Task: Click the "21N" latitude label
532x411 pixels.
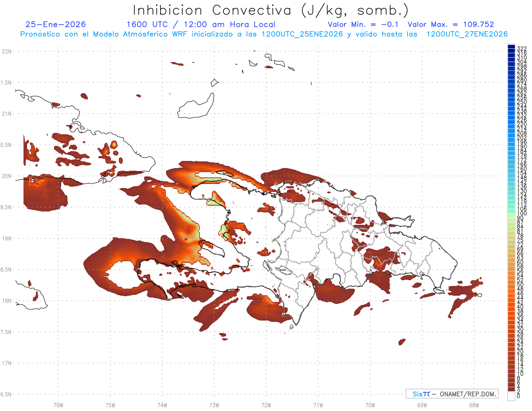Action: [7, 114]
